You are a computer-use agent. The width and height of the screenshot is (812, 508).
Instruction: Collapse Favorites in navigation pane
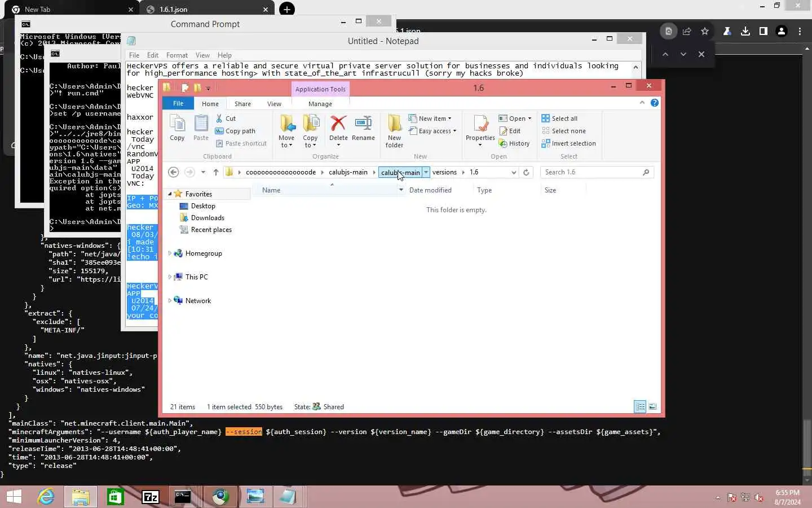click(170, 194)
